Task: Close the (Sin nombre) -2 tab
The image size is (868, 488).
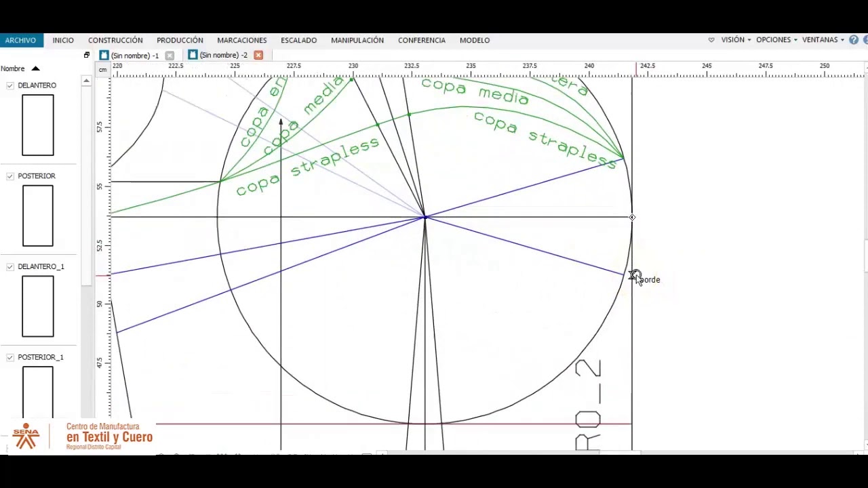Action: pos(258,55)
